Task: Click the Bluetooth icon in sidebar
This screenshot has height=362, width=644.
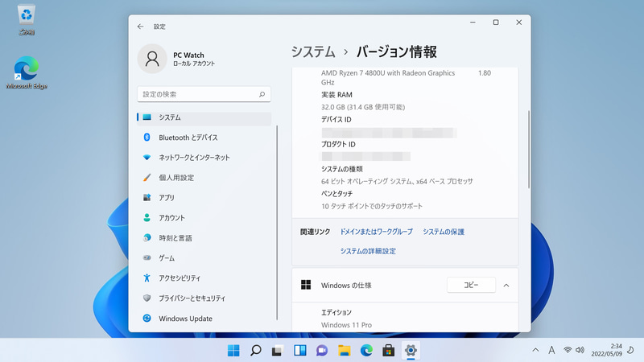Action: pyautogui.click(x=147, y=137)
